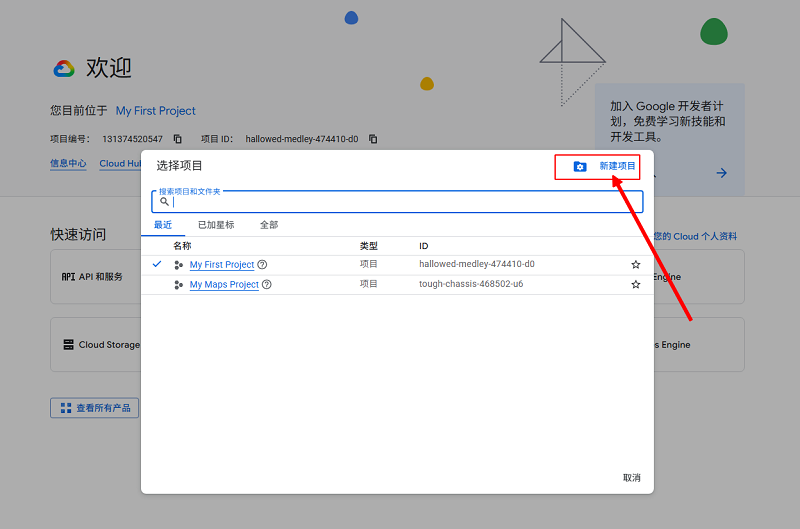Click the 类型 column header
Viewport: 800px width, 529px height.
click(x=368, y=246)
